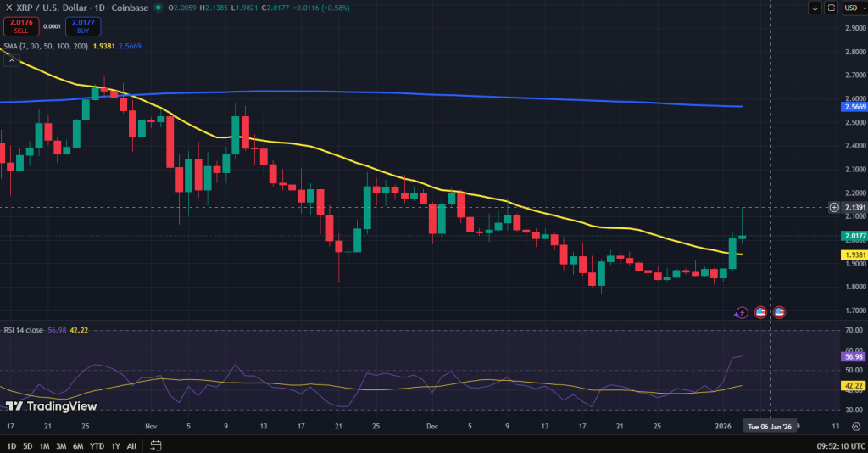Viewport: 868px width, 453px height.
Task: Select the All time range
Action: pos(131,446)
